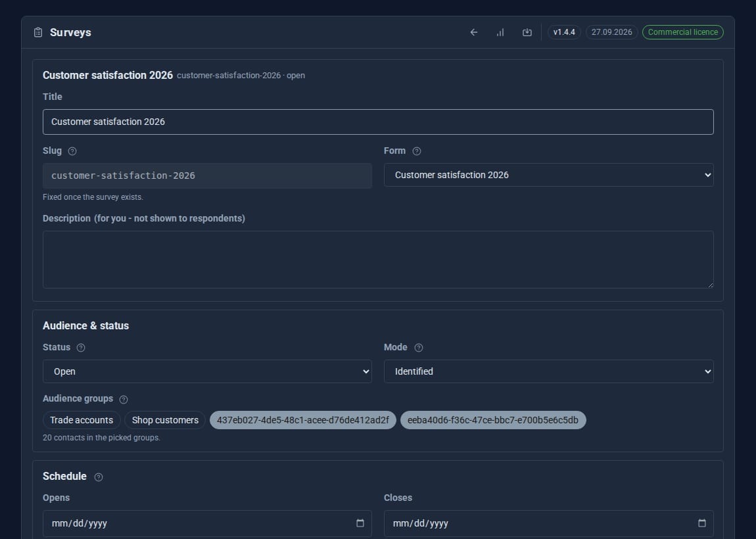Click the Closes date input
756x539 pixels.
tap(549, 523)
